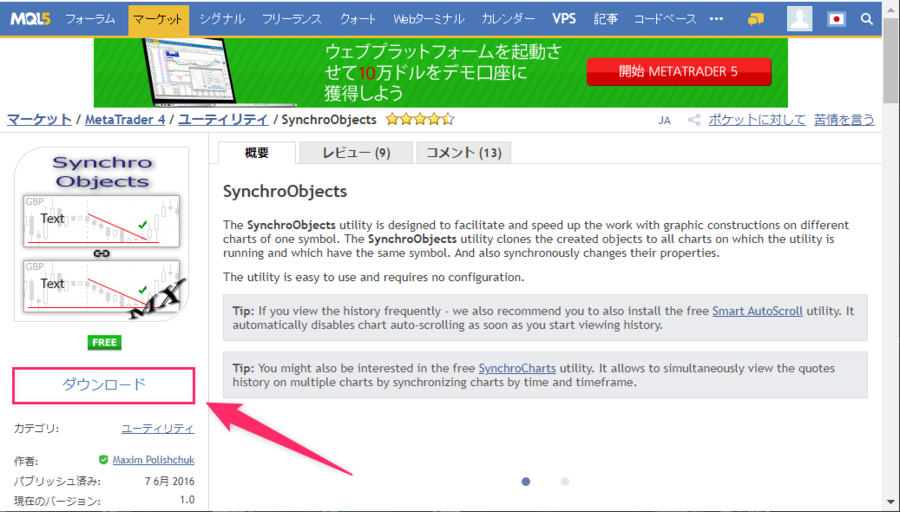Open カレンダー in the top menu
Screen dimensions: 900x512
[x=508, y=19]
